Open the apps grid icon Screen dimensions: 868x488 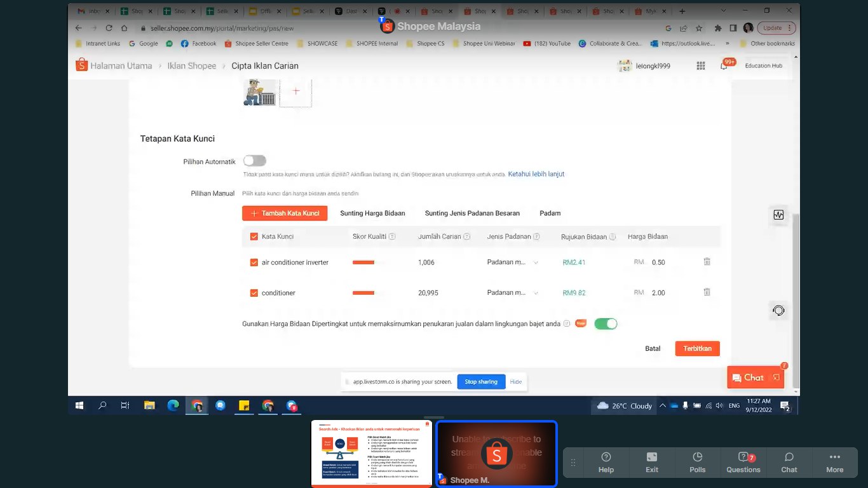[x=701, y=65]
